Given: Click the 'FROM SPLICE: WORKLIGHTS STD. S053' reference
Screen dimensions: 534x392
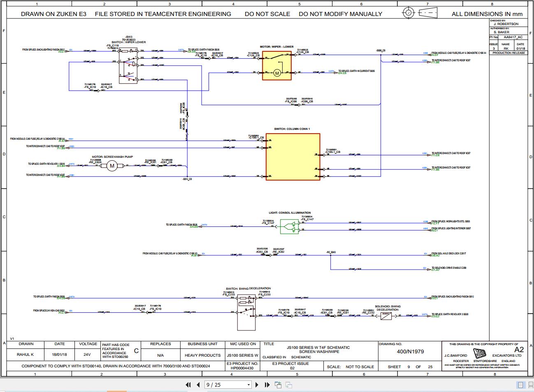Looking at the screenshot, I should click(450, 221).
